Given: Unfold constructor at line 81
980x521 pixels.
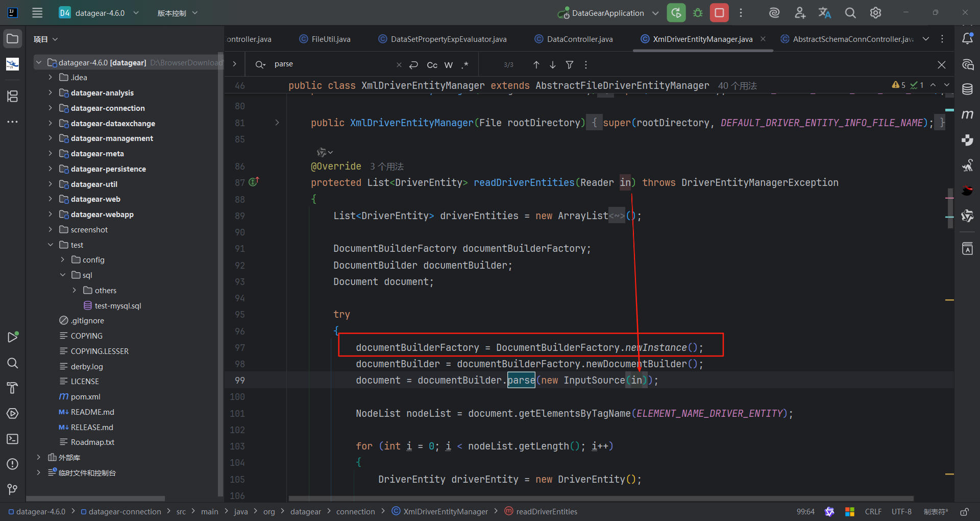Looking at the screenshot, I should coord(277,123).
